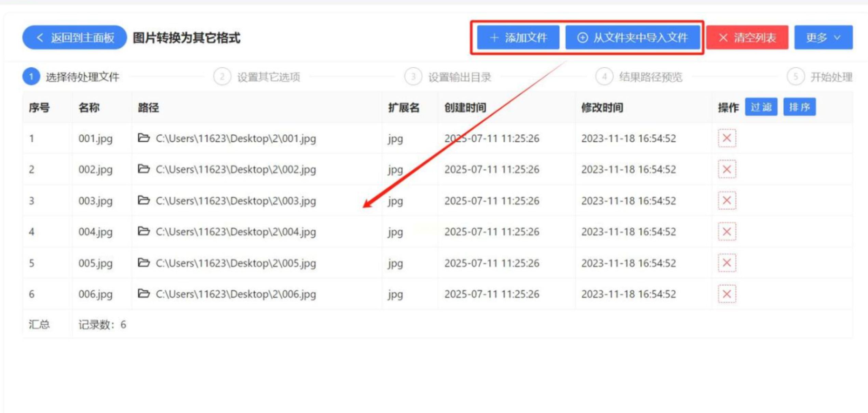Open folder icon for 001.jpg path
This screenshot has width=868, height=413.
pyautogui.click(x=144, y=138)
